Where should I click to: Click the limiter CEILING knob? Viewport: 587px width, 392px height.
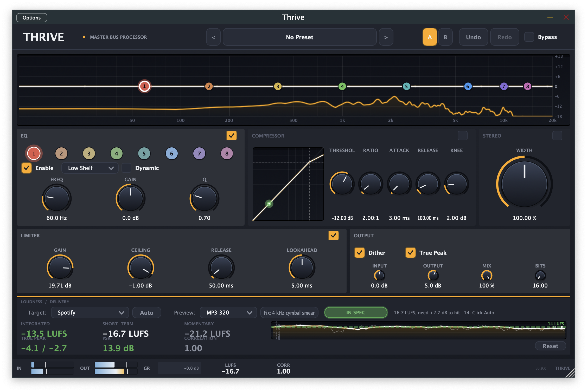click(x=141, y=268)
